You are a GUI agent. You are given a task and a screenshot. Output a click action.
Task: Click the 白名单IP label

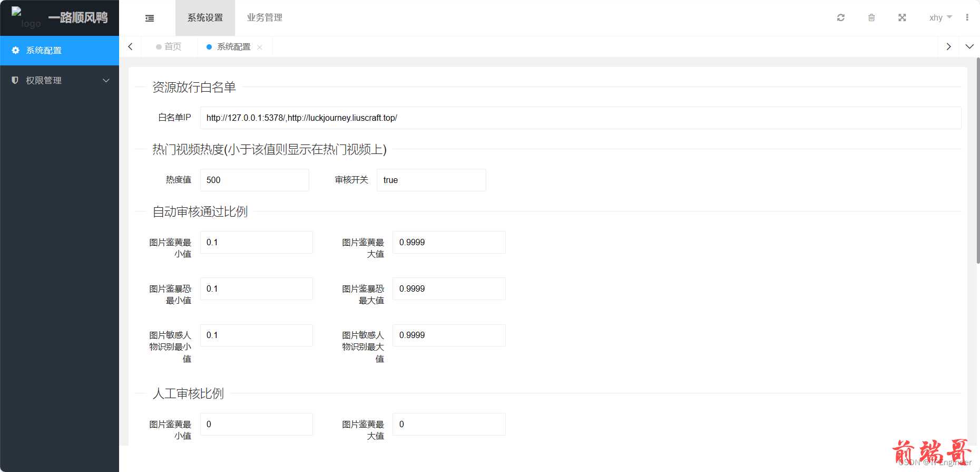[x=174, y=117]
